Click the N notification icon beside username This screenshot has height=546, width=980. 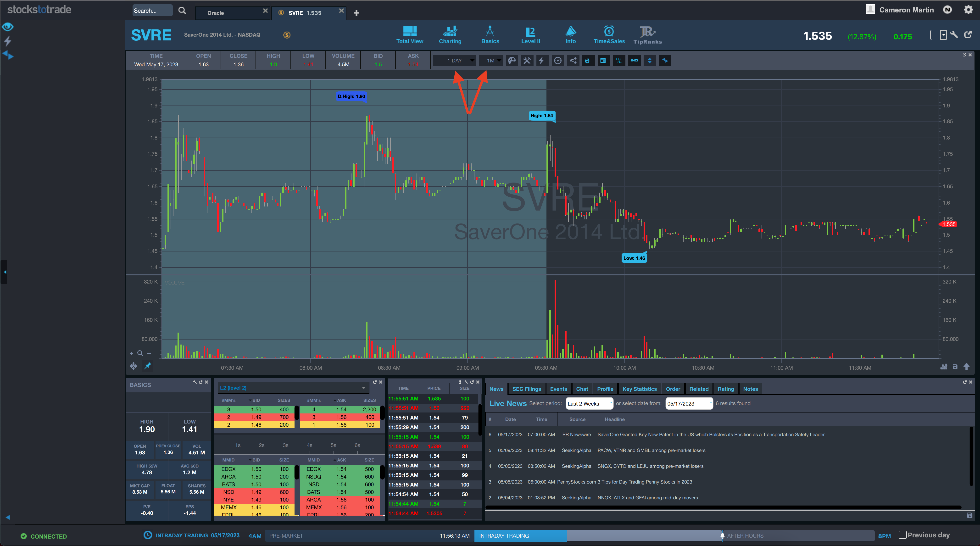(x=947, y=10)
